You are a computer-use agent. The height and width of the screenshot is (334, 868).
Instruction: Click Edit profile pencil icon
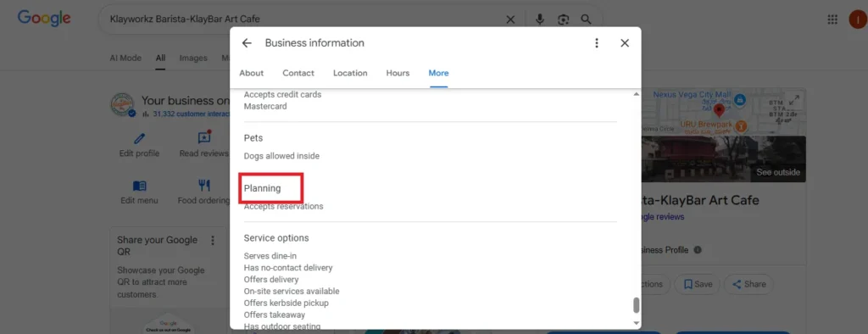pos(140,138)
